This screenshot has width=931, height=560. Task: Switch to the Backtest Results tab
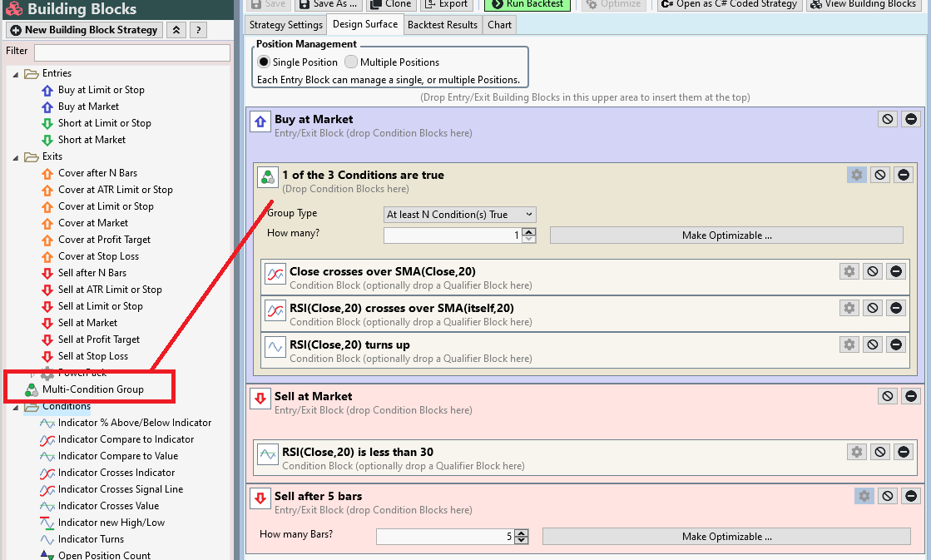click(442, 25)
